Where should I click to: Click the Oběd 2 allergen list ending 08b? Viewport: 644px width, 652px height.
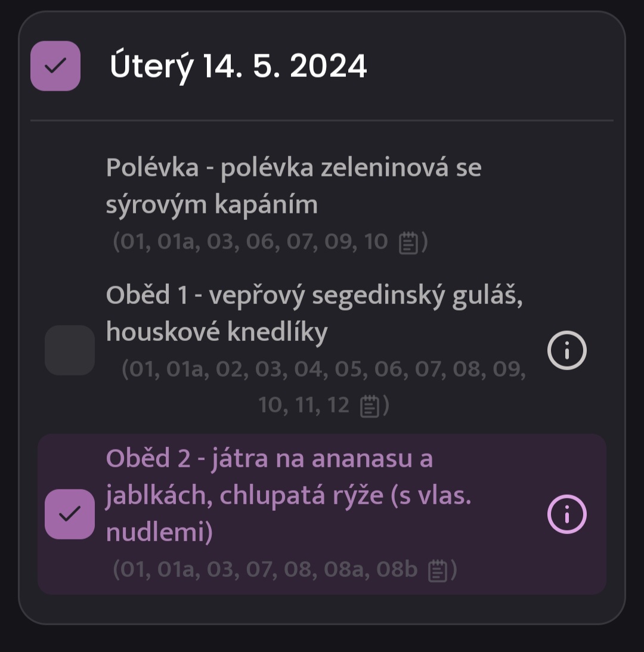click(285, 569)
